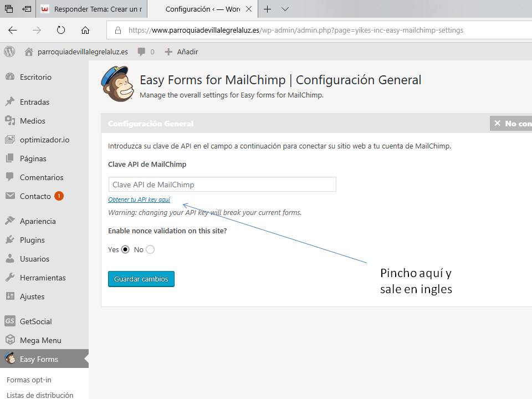532x399 pixels.
Task: Click the Comentarios speech bubble icon
Action: coord(10,176)
